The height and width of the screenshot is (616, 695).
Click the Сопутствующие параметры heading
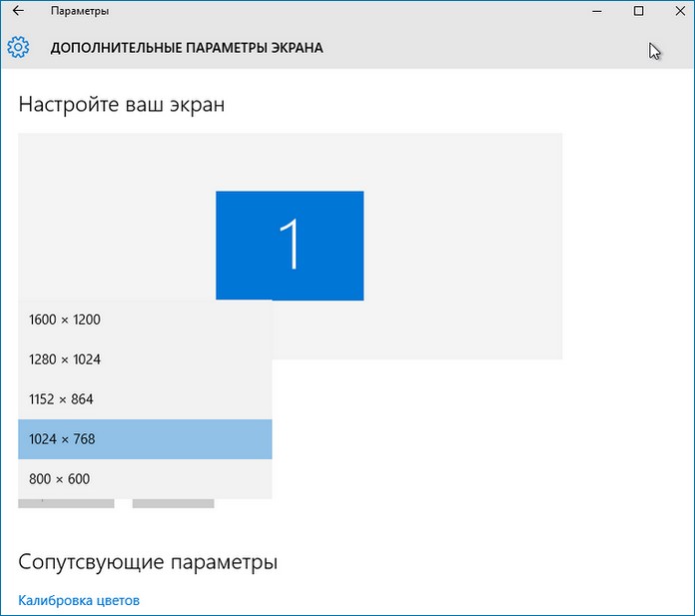(148, 562)
